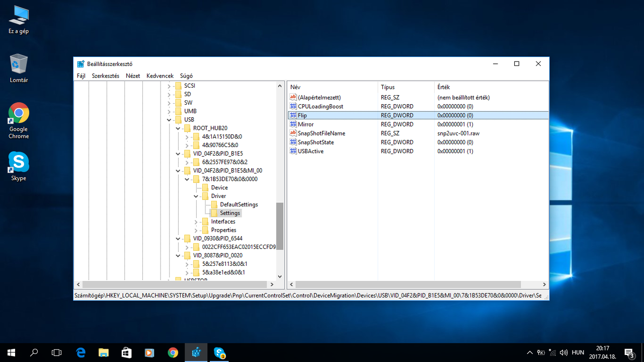The width and height of the screenshot is (644, 362).
Task: Open taskbar search magnifier
Action: pyautogui.click(x=34, y=352)
